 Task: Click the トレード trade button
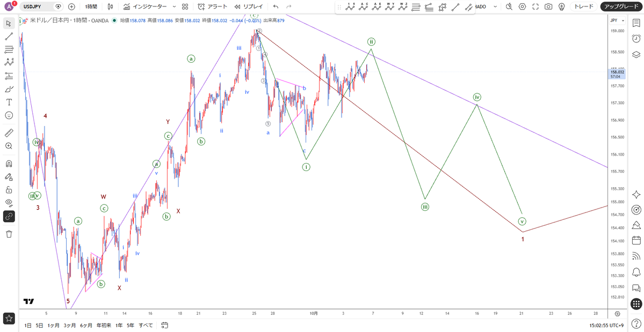(x=584, y=6)
